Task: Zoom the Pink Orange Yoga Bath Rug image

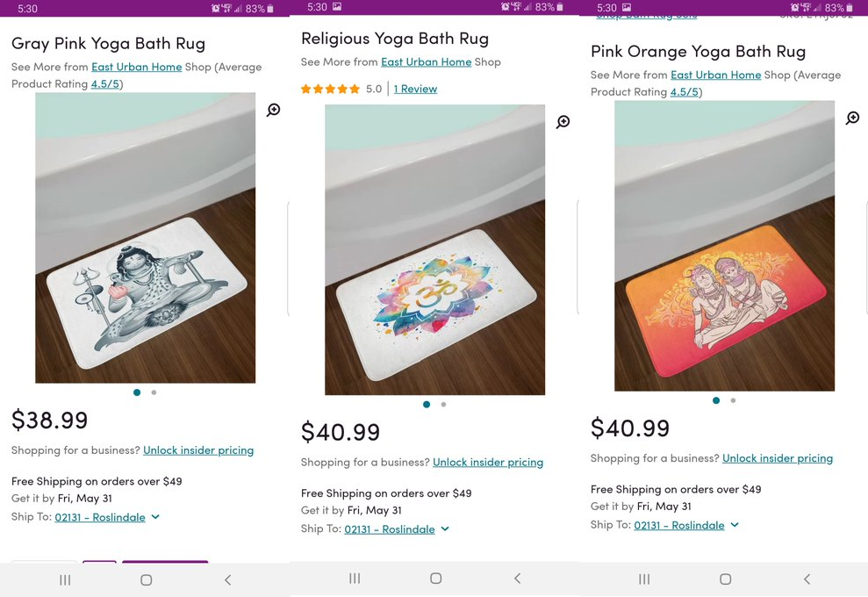Action: [x=852, y=118]
